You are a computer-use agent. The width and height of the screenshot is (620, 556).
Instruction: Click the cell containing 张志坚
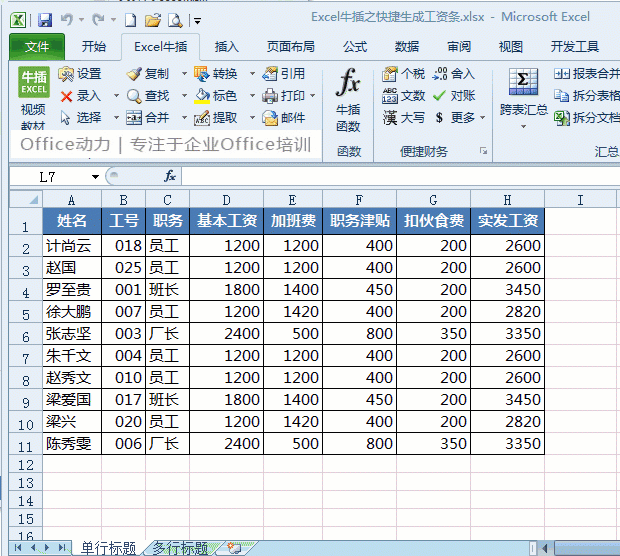(x=72, y=334)
